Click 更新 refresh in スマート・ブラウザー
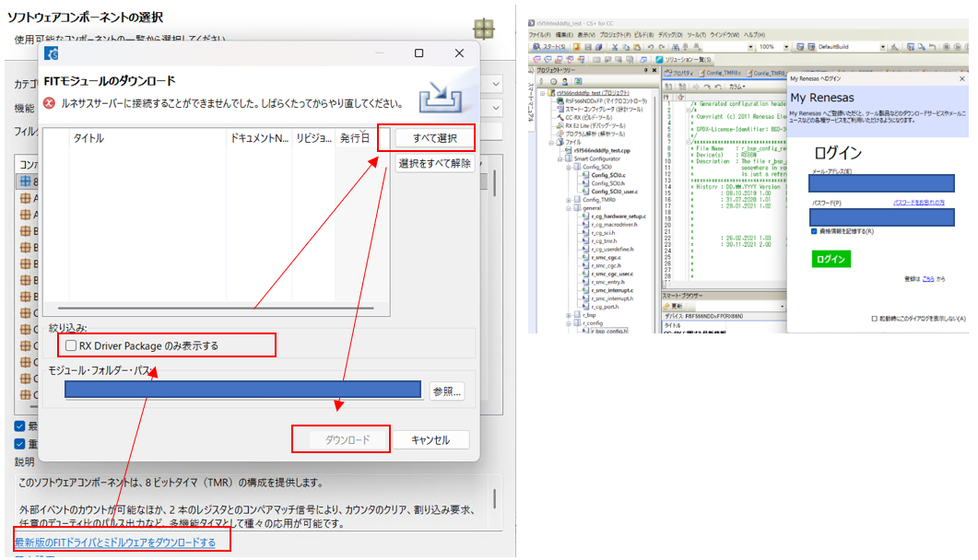 tap(674, 307)
